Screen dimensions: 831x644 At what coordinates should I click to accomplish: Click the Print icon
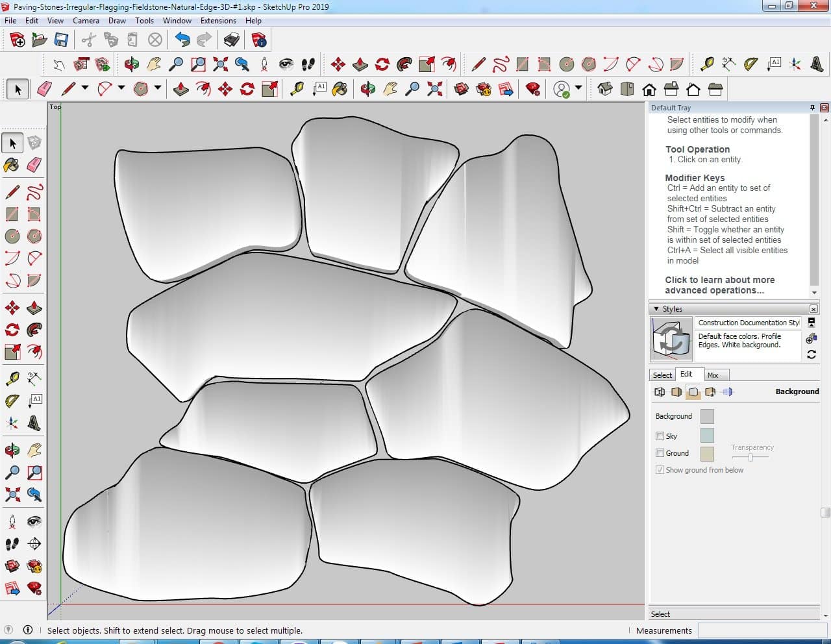232,40
